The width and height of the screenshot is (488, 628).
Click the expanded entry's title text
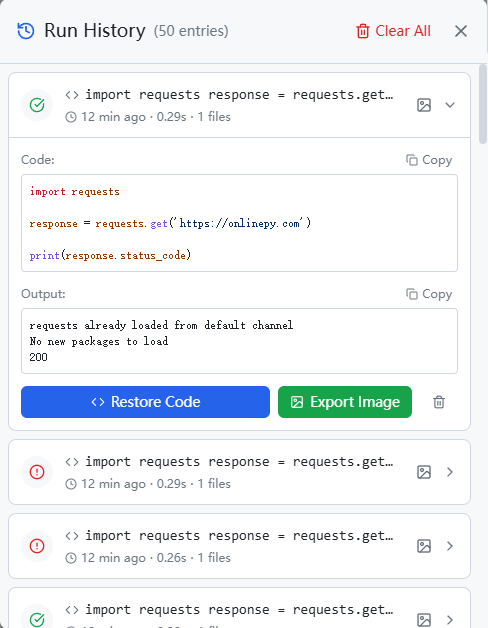239,95
